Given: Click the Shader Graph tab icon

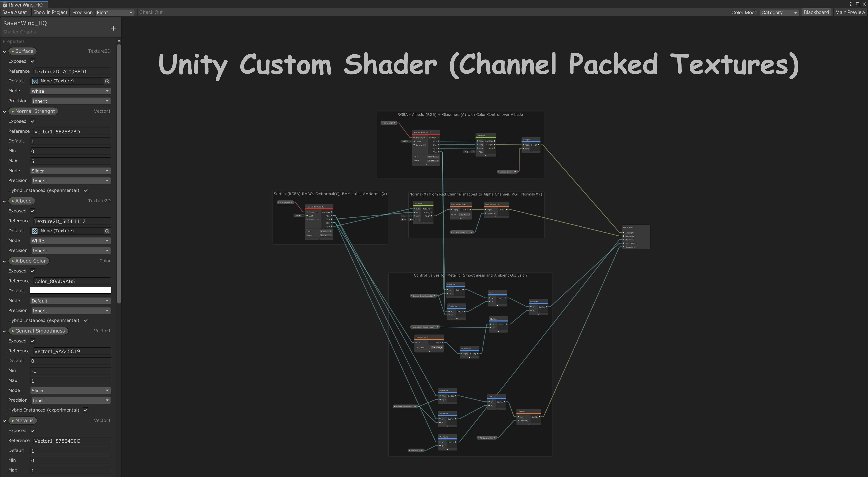Looking at the screenshot, I should coord(5,5).
